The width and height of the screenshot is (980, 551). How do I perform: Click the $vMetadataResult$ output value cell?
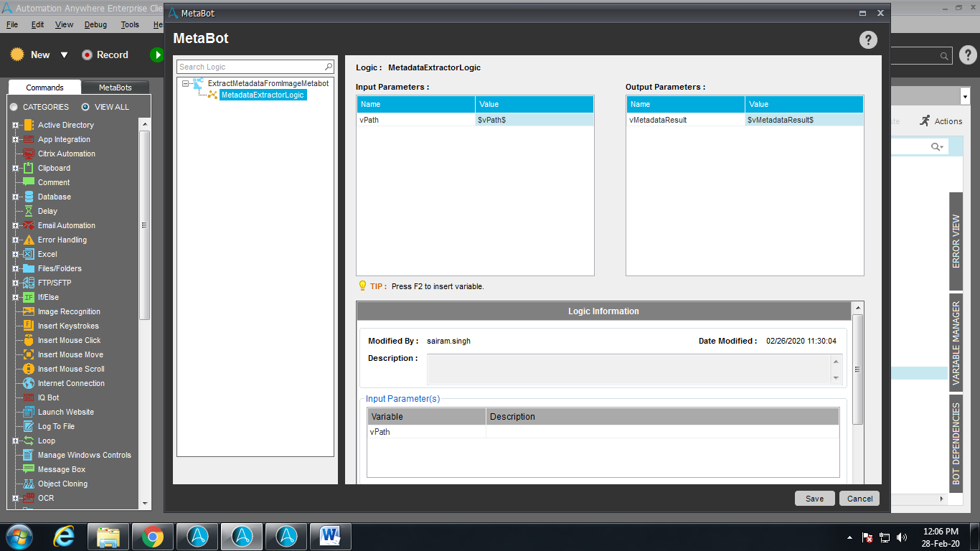(x=804, y=120)
